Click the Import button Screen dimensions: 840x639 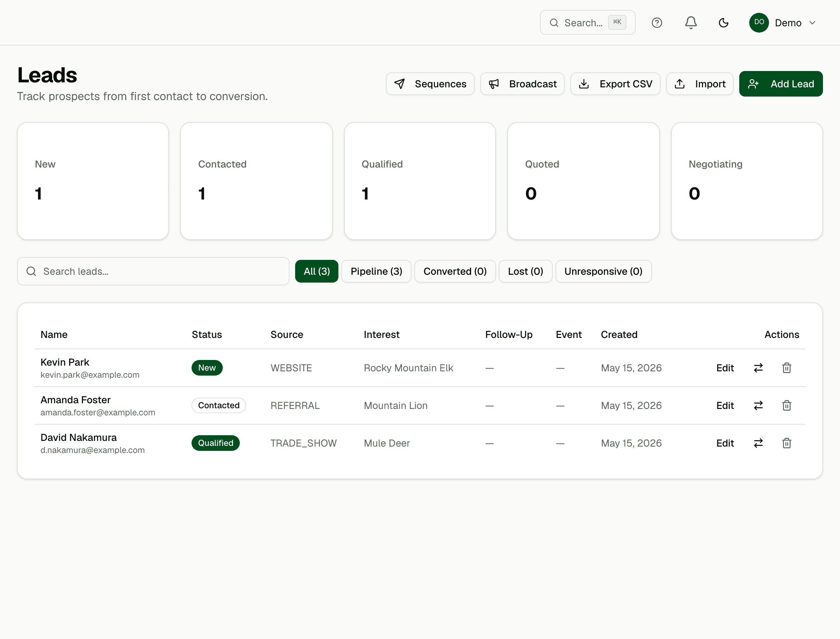[700, 84]
